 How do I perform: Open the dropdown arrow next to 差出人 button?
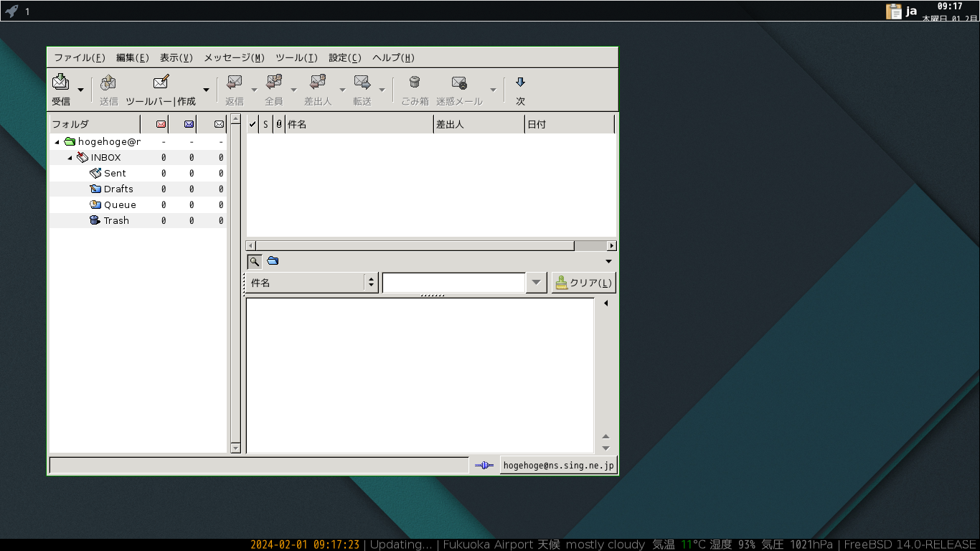click(x=342, y=90)
